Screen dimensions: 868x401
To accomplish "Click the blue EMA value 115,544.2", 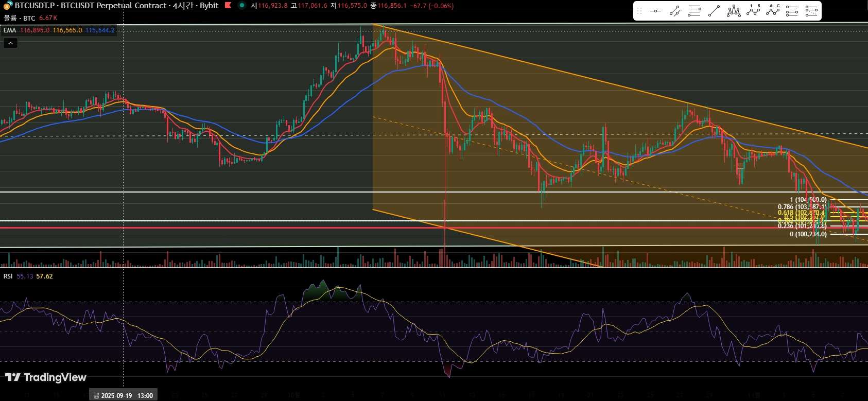I will 100,30.
